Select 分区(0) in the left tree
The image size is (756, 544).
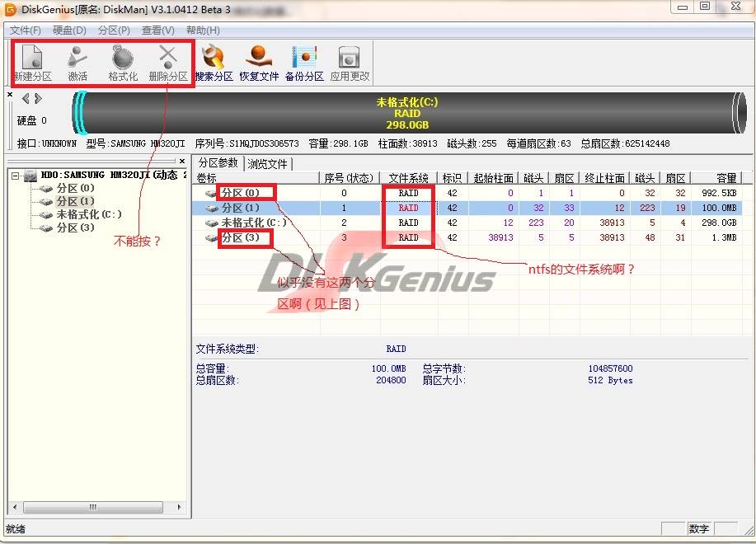click(x=75, y=188)
